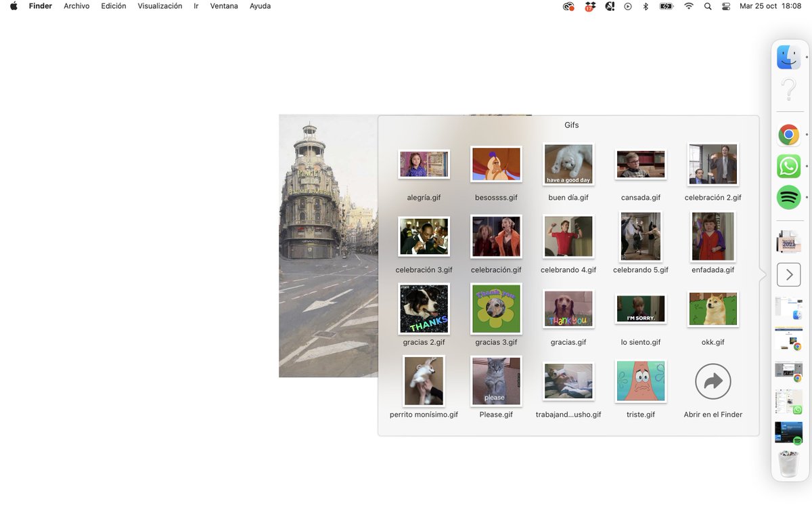Select the Please.gif cat file
812x508 pixels.
coord(496,381)
